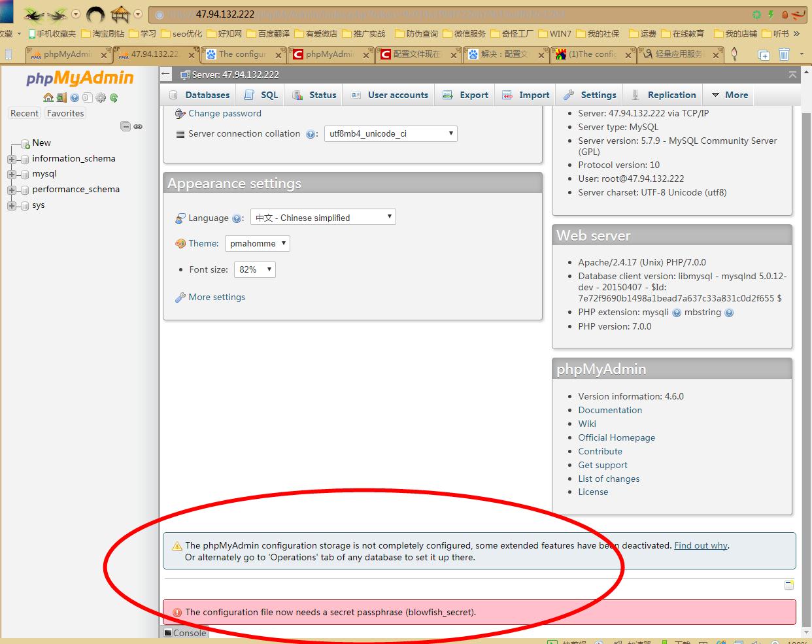Open the Status tab
The height and width of the screenshot is (644, 812).
(314, 95)
